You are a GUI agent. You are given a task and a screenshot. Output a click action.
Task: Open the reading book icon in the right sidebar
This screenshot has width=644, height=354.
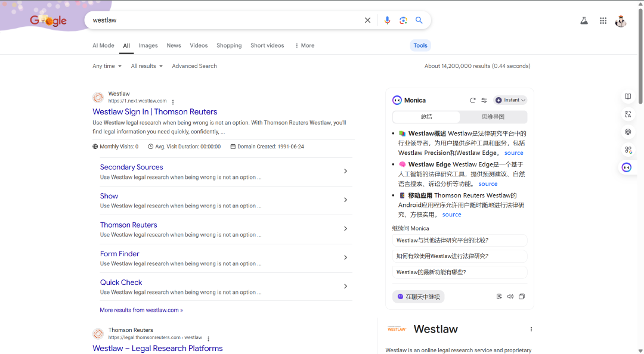pos(628,97)
